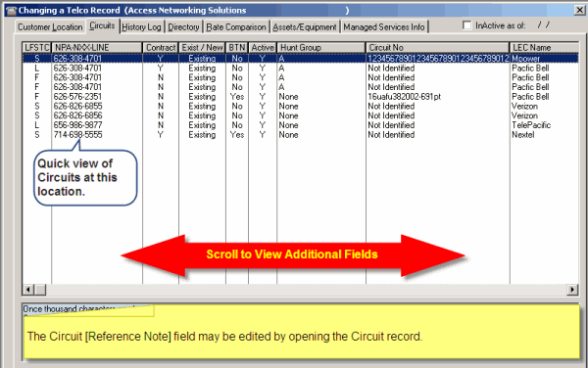
Task: Click the Mpower LEC name in selected row
Action: (525, 59)
